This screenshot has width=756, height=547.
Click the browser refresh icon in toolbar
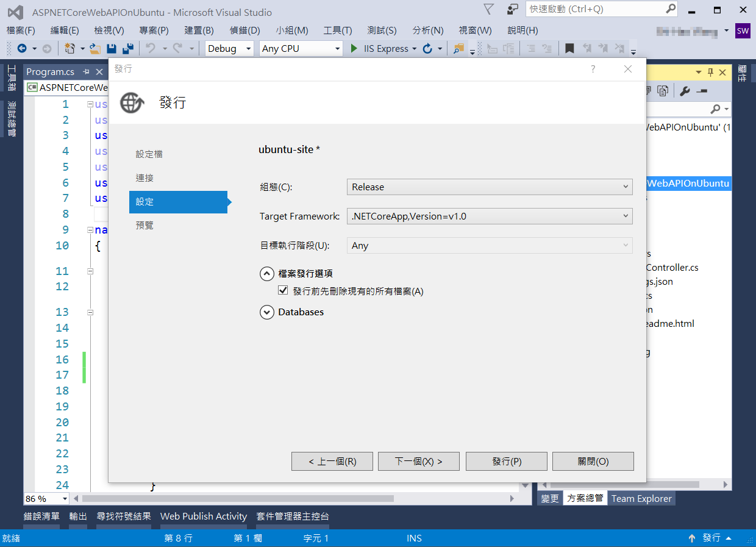coord(427,48)
